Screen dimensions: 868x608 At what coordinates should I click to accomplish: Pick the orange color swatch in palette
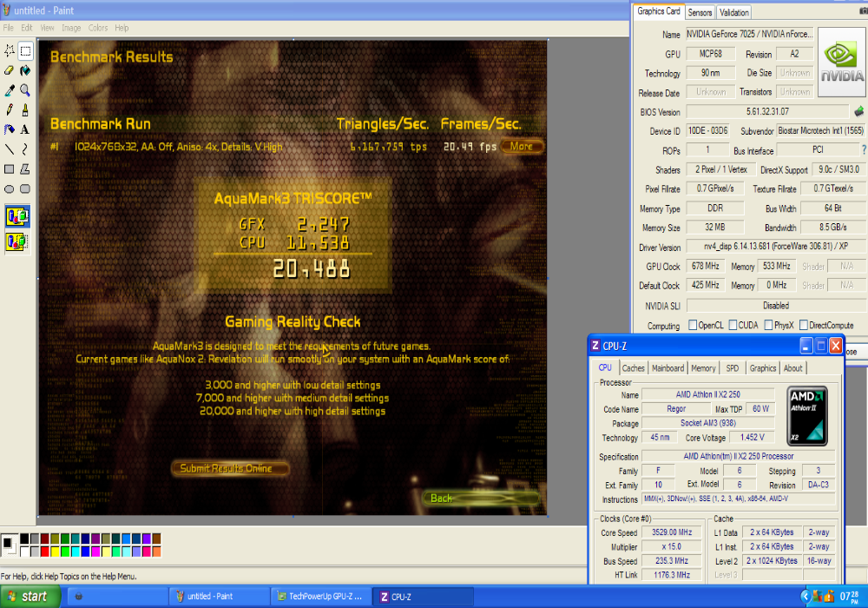coord(156,552)
